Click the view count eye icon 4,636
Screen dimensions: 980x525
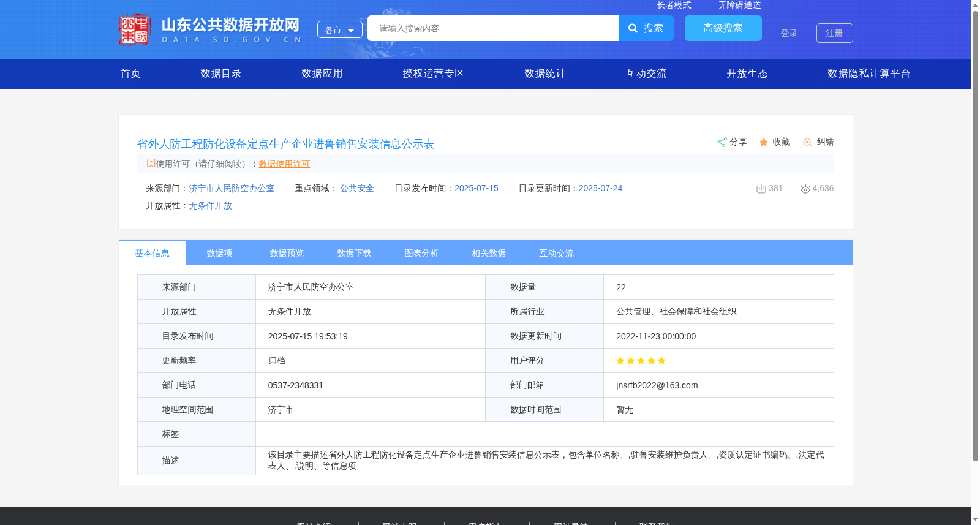coord(805,189)
